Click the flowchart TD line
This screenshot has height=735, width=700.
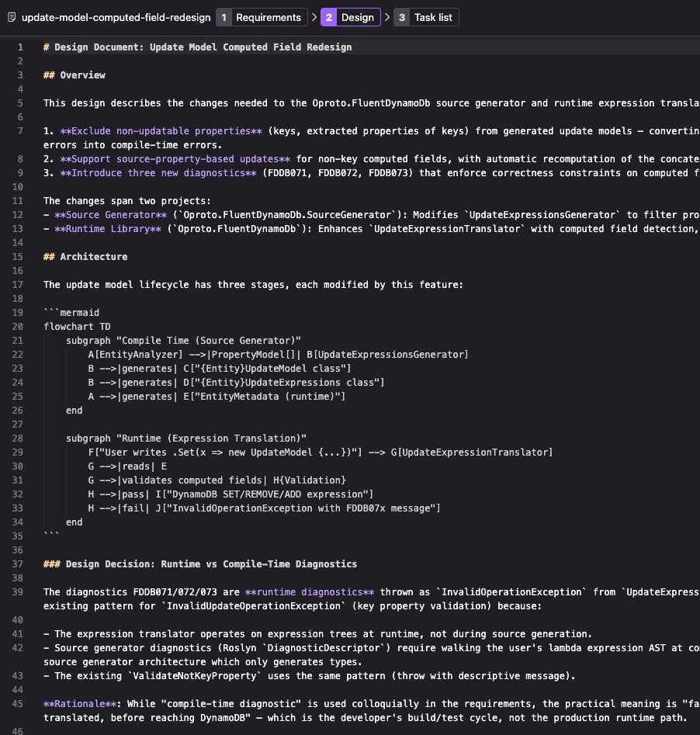77,327
